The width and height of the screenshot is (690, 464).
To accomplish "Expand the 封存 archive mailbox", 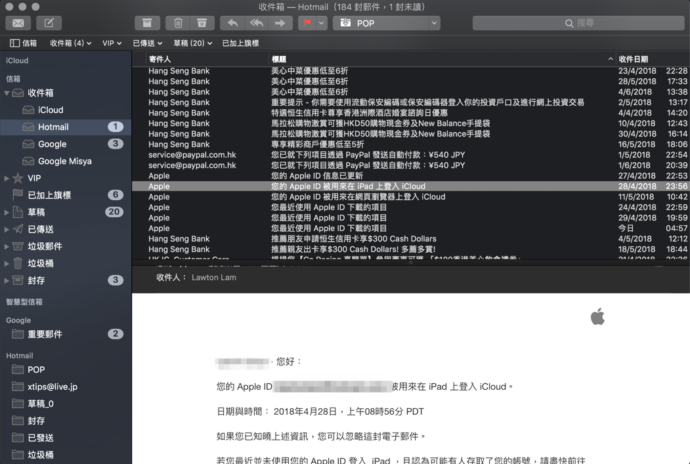I will [x=7, y=280].
